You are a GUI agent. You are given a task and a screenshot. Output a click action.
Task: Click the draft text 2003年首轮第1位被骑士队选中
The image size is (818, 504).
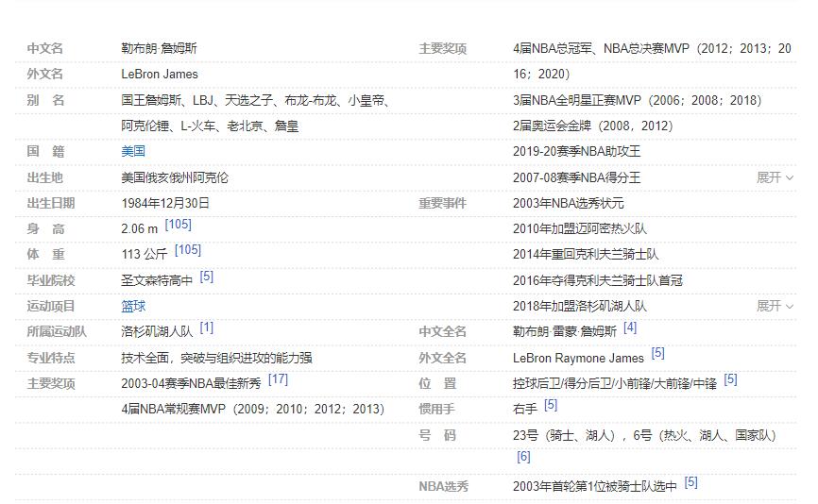coord(595,487)
